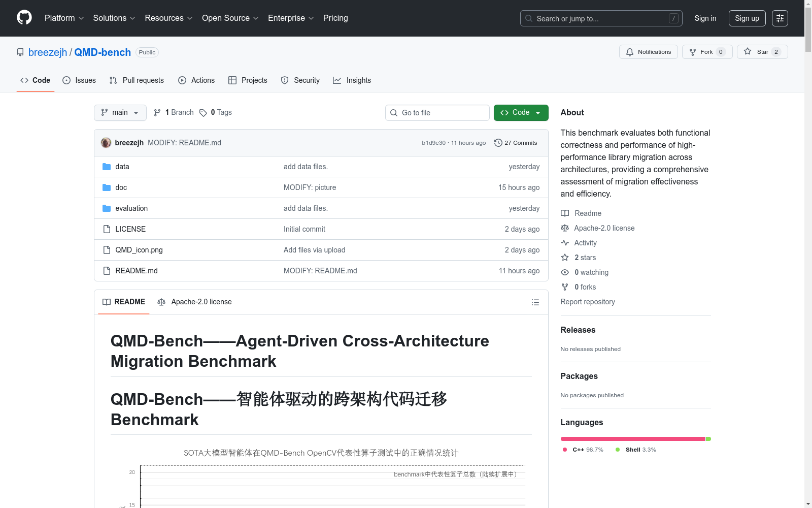Open the 'Initial commit' message
Viewport: 812px width, 508px height.
[304, 229]
